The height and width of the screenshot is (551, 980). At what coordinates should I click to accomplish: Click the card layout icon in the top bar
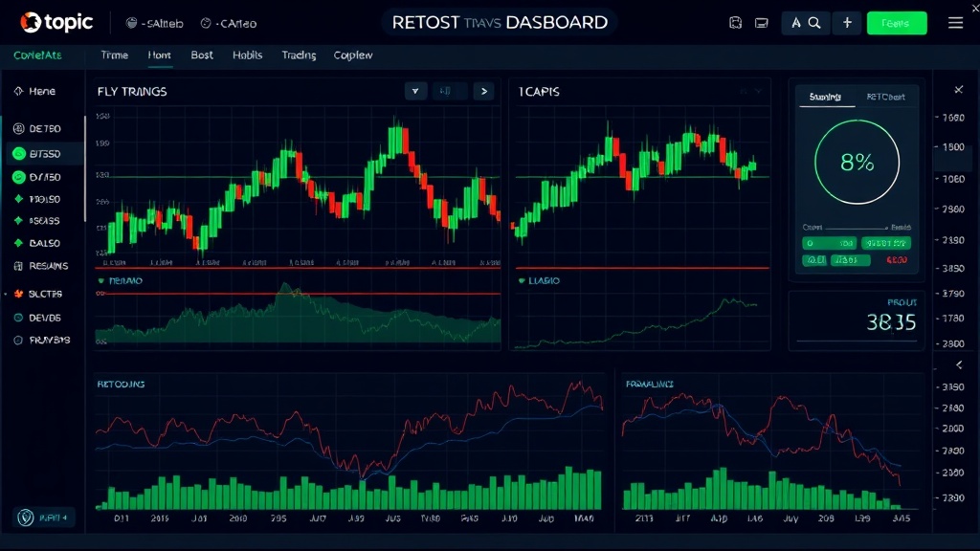(x=761, y=23)
